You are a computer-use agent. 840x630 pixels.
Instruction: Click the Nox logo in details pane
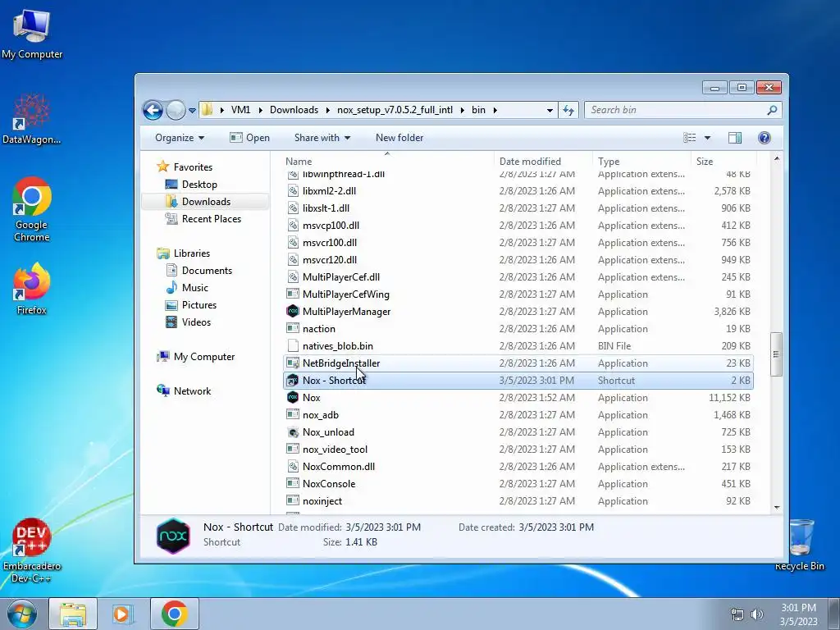pyautogui.click(x=173, y=535)
